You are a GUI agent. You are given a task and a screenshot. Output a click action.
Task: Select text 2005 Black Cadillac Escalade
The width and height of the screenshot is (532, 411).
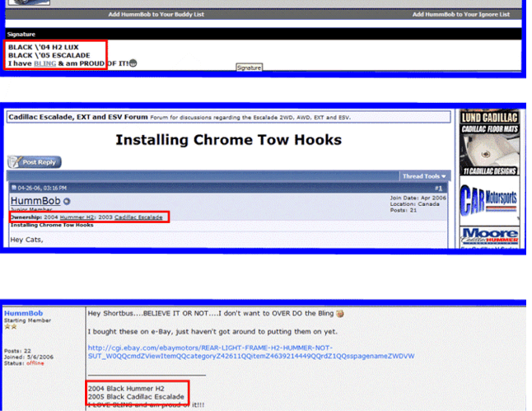coord(136,396)
